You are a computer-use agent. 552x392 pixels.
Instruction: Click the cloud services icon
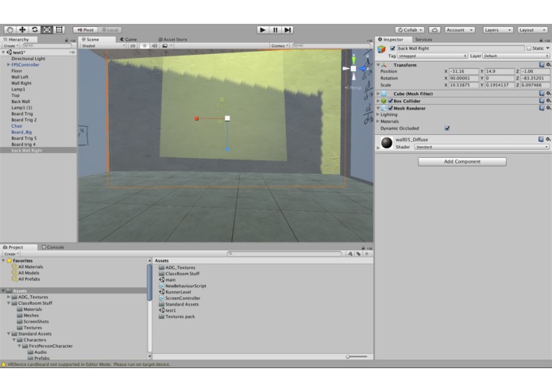coord(434,30)
